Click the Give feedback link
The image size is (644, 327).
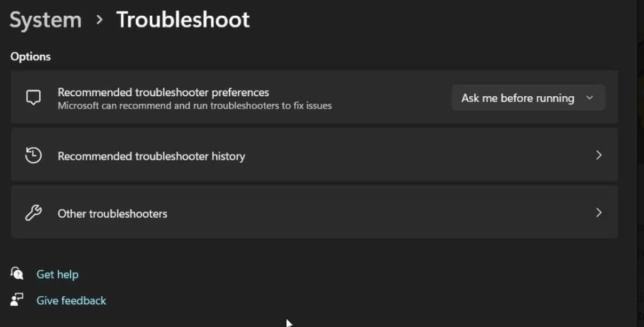coord(71,301)
